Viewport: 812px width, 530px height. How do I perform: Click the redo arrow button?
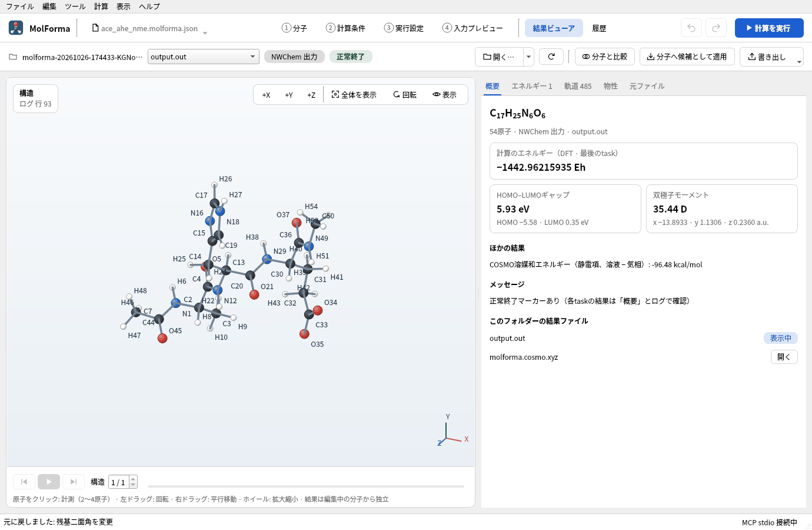click(x=716, y=28)
